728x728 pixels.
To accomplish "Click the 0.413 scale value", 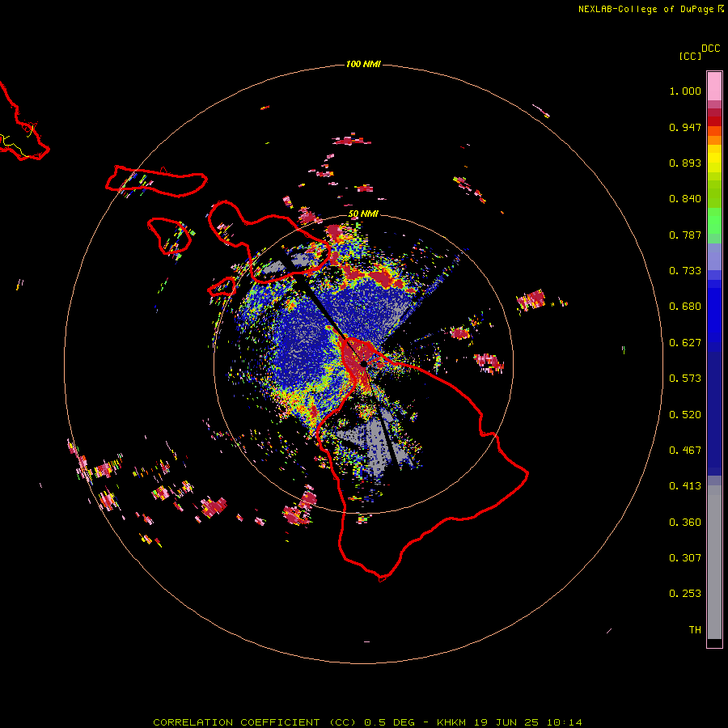I will coord(685,486).
